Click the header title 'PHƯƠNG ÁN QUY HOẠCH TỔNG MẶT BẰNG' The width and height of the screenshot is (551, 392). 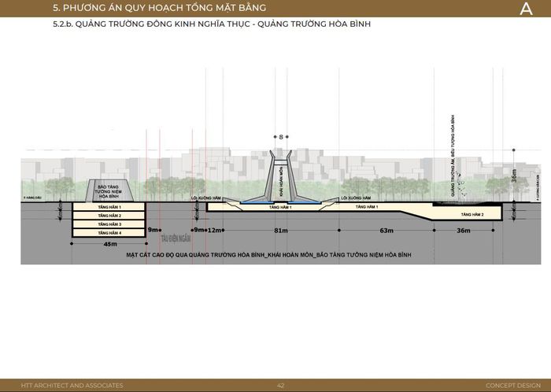click(x=164, y=7)
